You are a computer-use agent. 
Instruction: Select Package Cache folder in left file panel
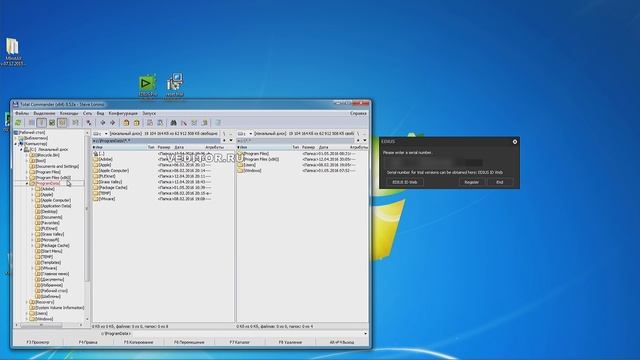113,187
